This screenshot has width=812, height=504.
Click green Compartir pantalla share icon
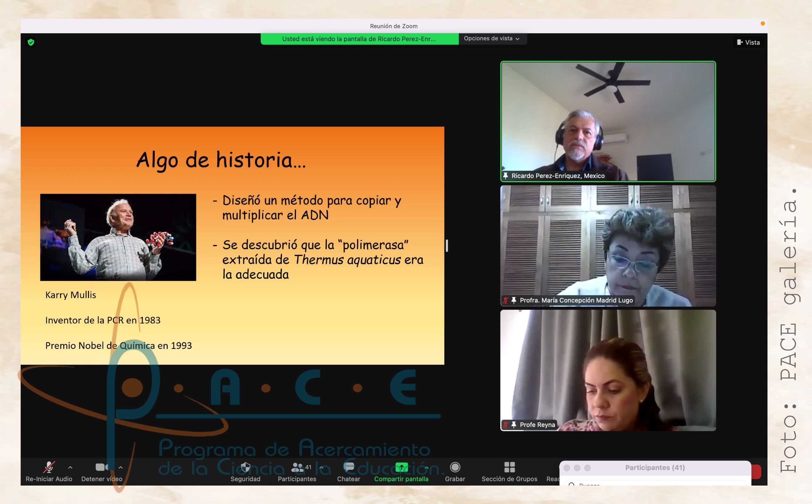tap(402, 467)
